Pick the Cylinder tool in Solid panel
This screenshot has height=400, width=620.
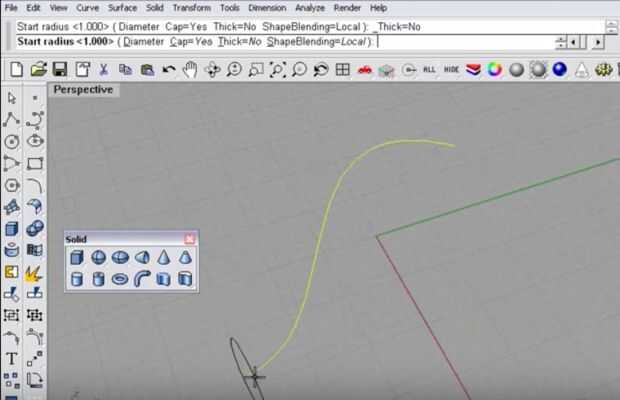[77, 279]
